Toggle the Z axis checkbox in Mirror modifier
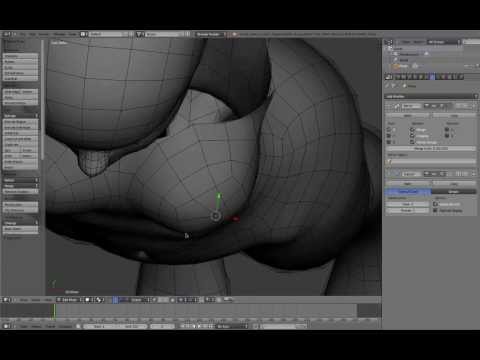480x360 pixels. (x=389, y=142)
